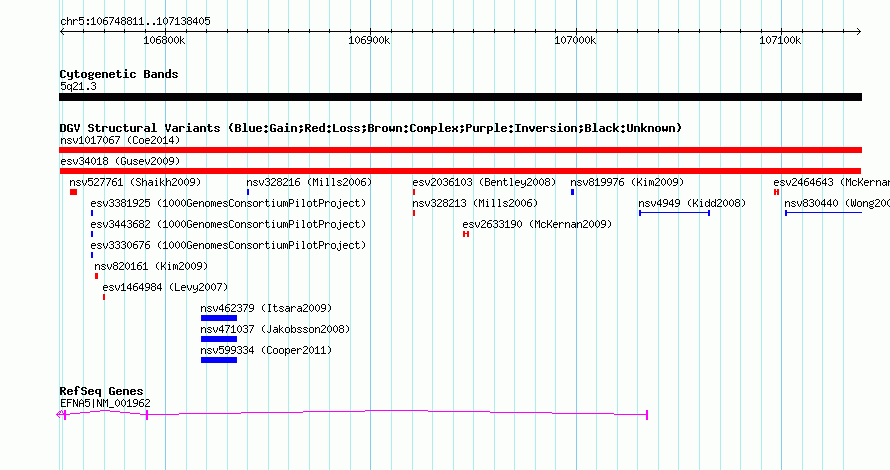This screenshot has width=890, height=470.
Task: Click the DGV Structural Variants track title
Action: (x=371, y=128)
